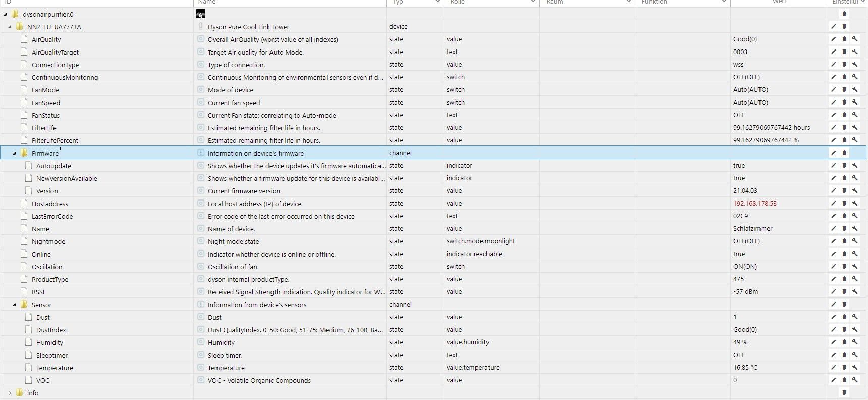
Task: Click the 16.85 °C temperature value
Action: point(745,368)
